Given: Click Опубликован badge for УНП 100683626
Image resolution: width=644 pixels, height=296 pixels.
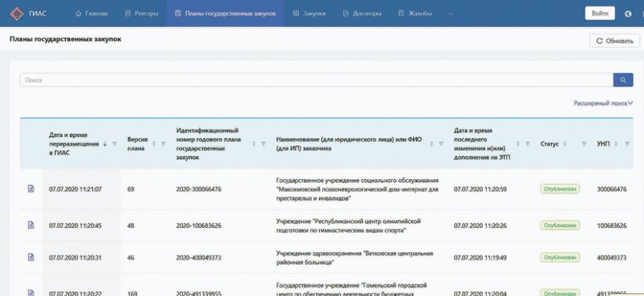Looking at the screenshot, I should pos(560,226).
